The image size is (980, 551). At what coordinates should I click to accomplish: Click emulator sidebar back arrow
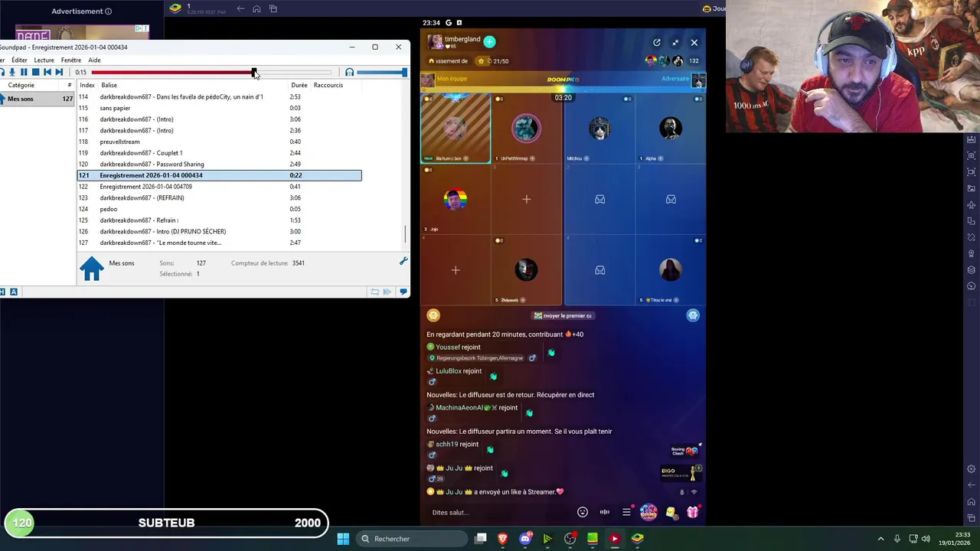tap(972, 485)
